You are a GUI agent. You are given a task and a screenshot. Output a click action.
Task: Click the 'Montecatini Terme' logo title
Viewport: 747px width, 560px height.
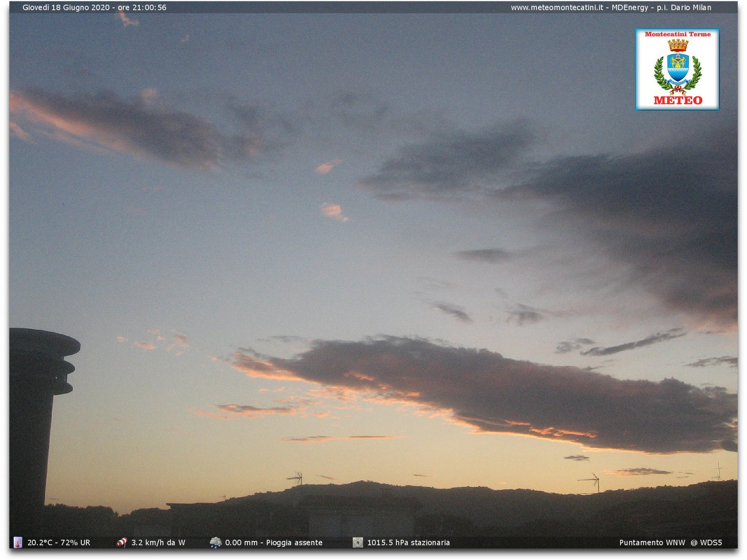coord(677,34)
